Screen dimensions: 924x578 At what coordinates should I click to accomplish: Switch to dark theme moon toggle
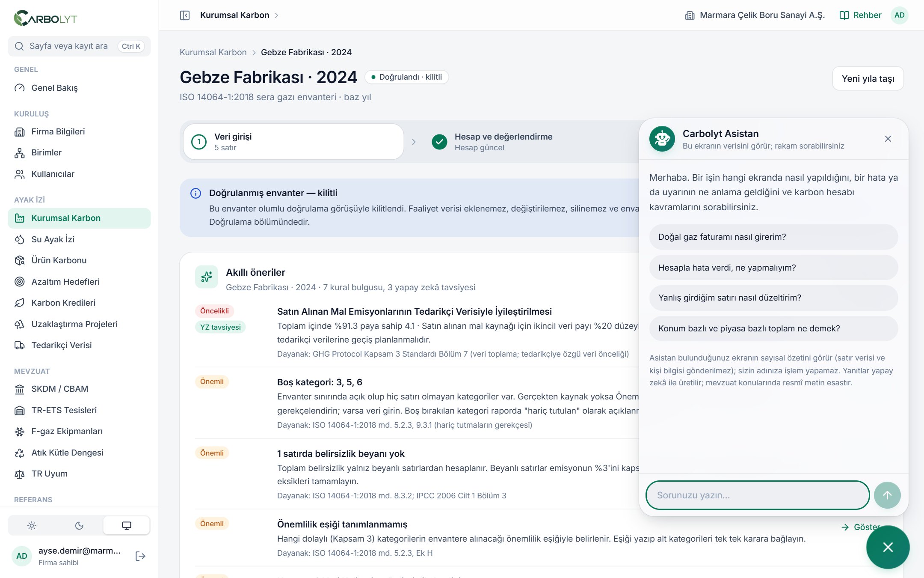click(x=79, y=525)
